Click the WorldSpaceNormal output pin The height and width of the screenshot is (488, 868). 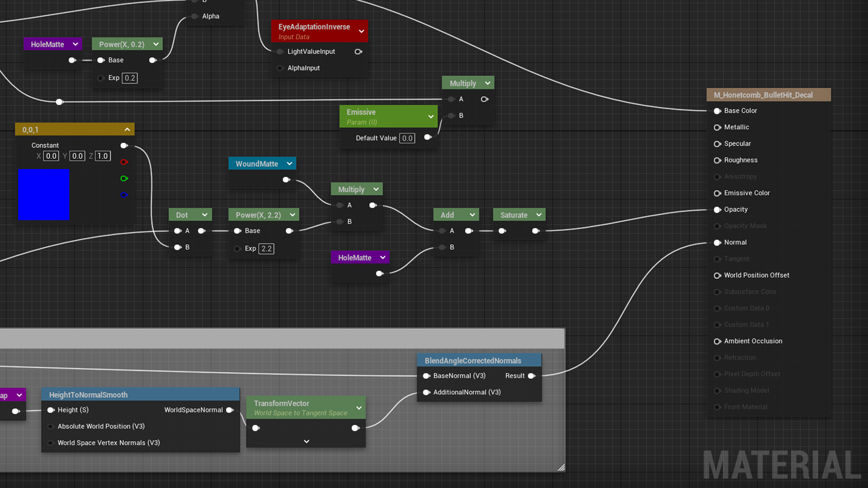coord(230,410)
